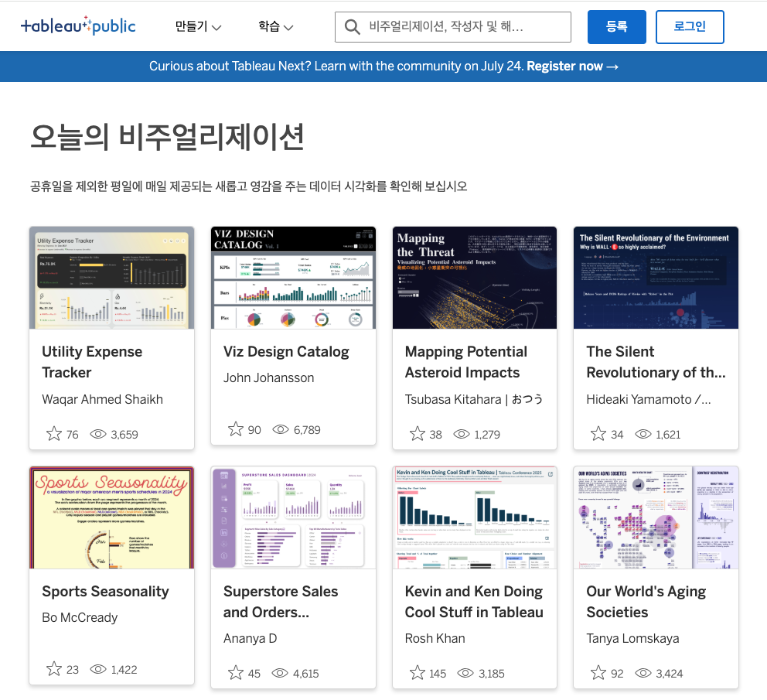Screen dimensions: 767x700
Task: Favorite Sports Seasonality using its star
Action: coord(54,669)
